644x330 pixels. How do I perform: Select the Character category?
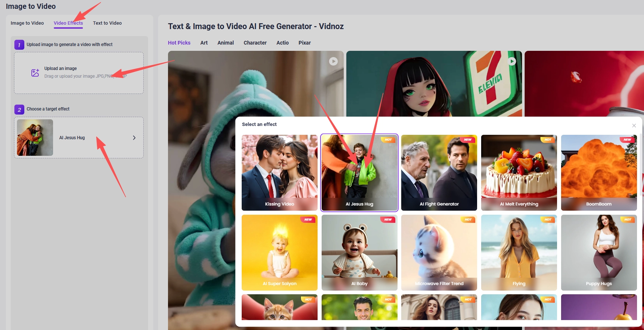tap(255, 43)
